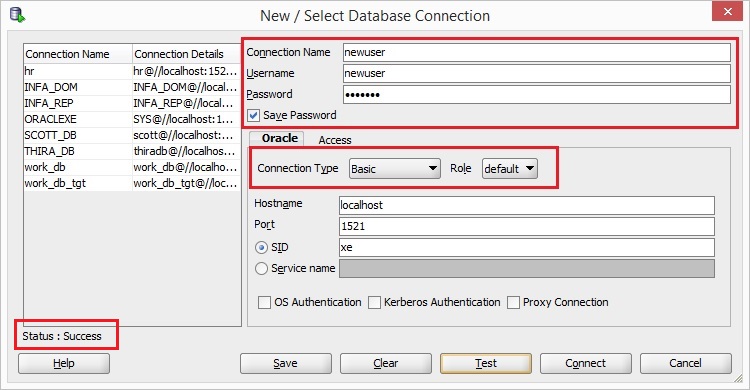Enable OS Authentication checkbox
The image size is (750, 390).
coord(264,302)
